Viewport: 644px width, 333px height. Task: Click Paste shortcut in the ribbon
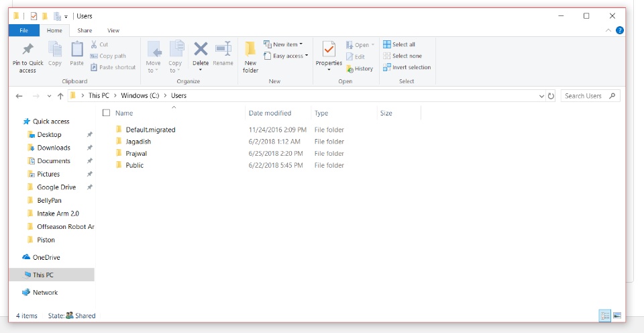[x=113, y=67]
